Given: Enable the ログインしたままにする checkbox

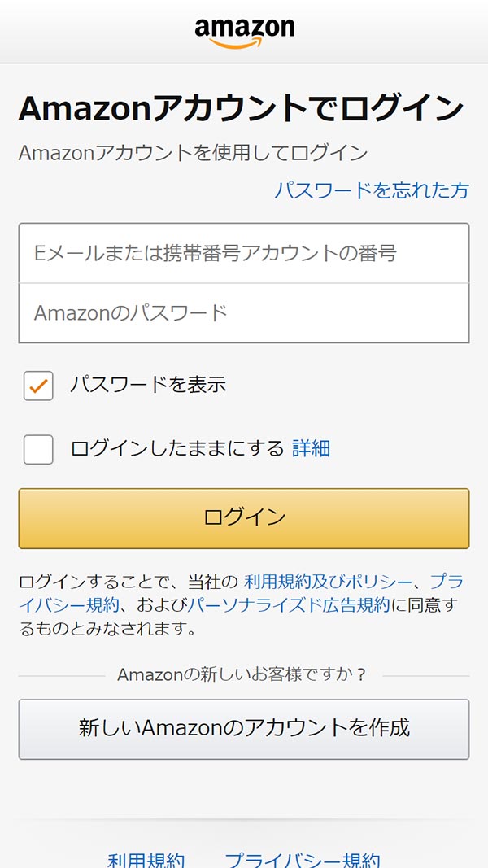Looking at the screenshot, I should [38, 449].
